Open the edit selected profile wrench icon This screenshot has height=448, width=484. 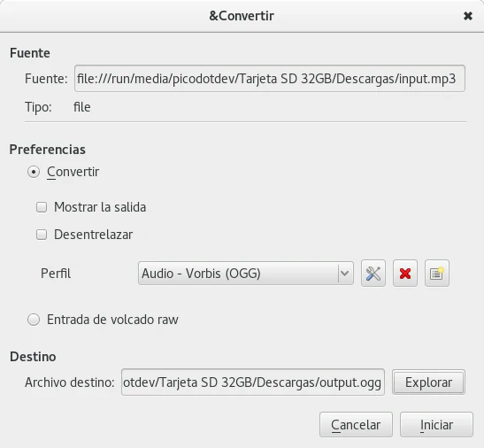point(373,274)
